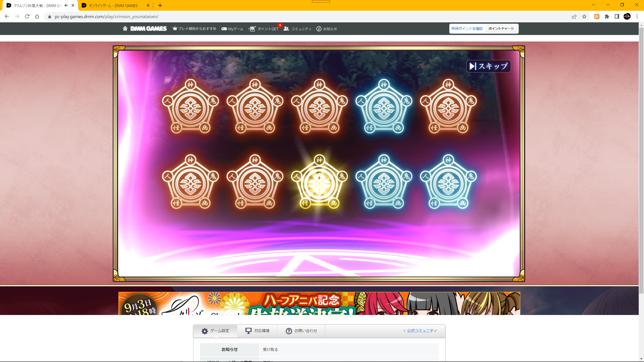The width and height of the screenshot is (644, 362).
Task: Open the ゲーム設定 tab
Action: click(215, 331)
